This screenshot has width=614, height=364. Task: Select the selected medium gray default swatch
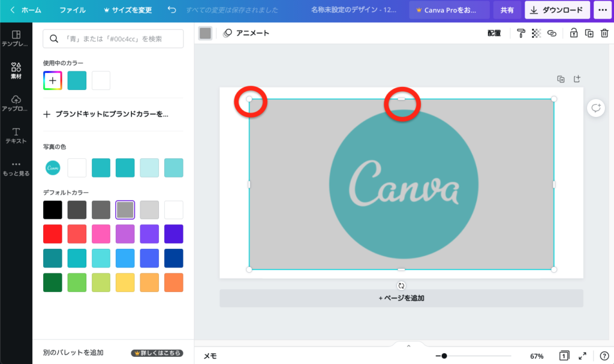(125, 210)
